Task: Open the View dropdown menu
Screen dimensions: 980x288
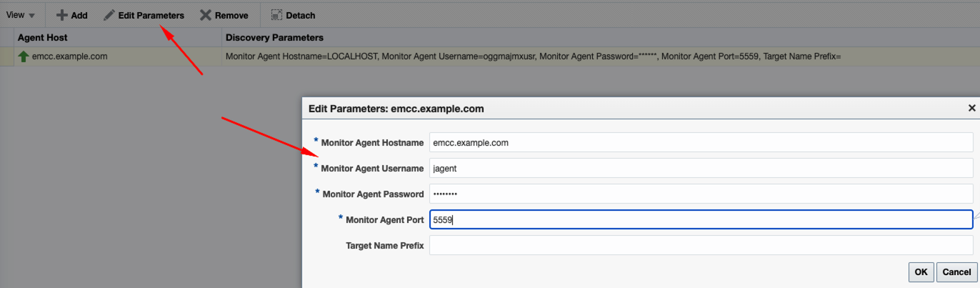Action: point(20,15)
